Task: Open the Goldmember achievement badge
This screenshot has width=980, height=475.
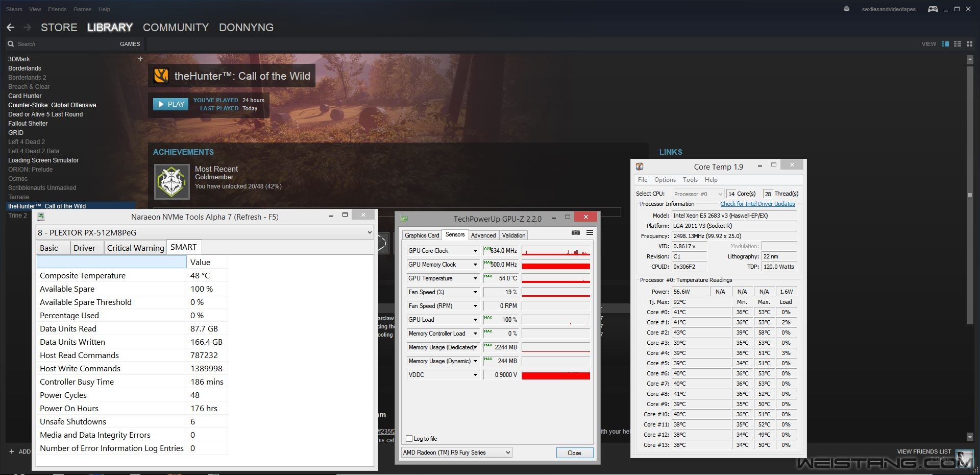Action: (x=172, y=181)
